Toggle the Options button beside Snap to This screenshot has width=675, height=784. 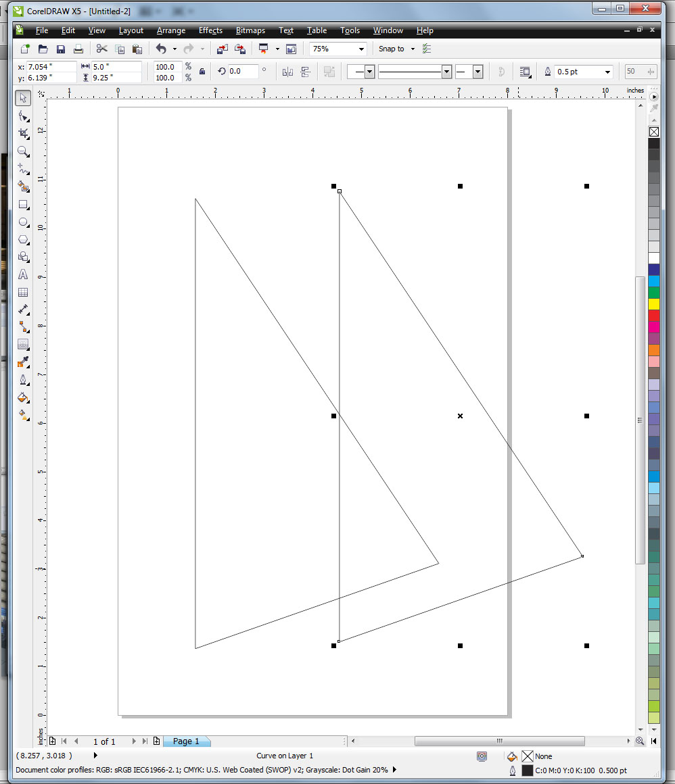point(427,49)
